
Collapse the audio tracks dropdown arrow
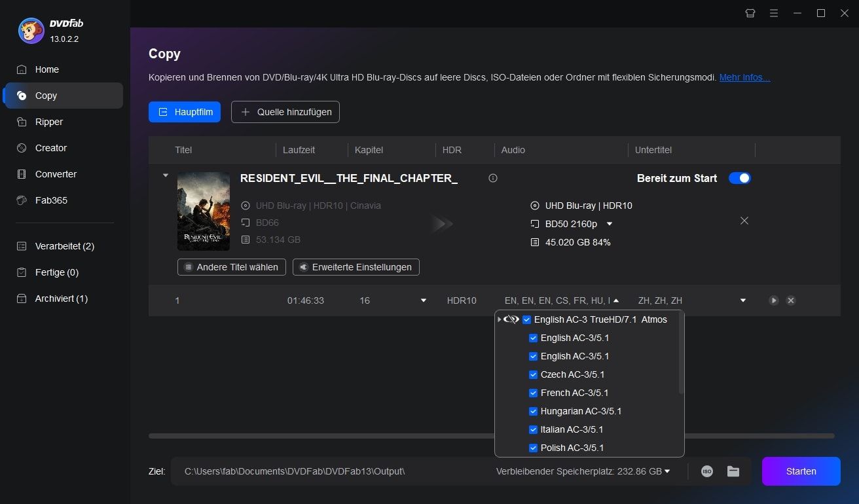[x=616, y=300]
